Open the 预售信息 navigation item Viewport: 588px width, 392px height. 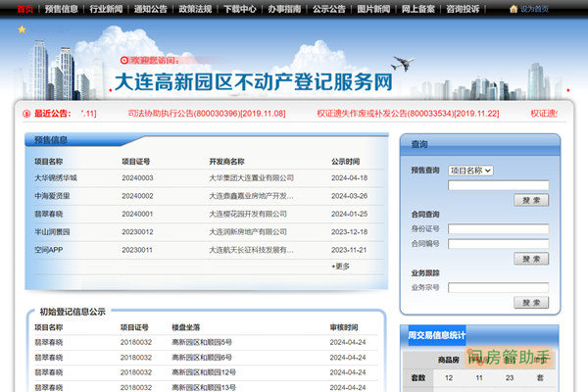(61, 9)
